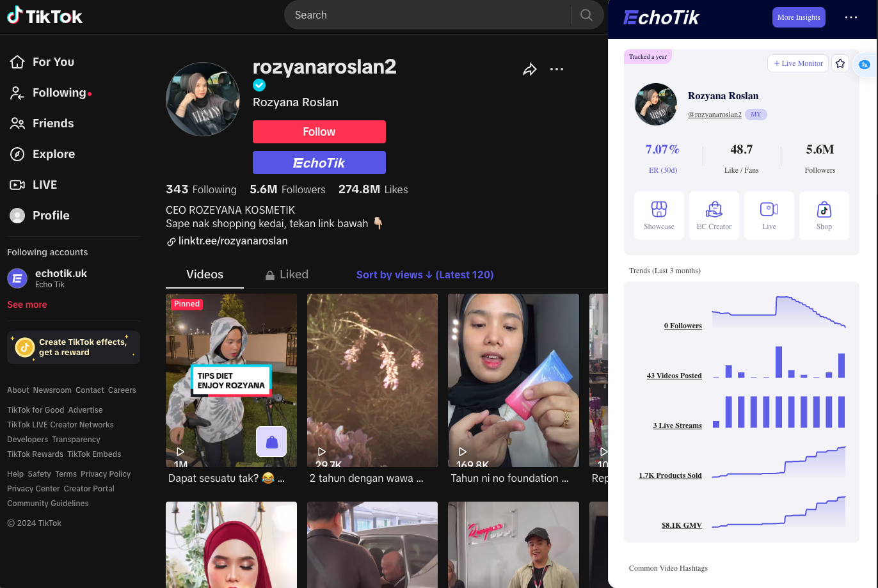Open the Live camera tile in EchoTik
This screenshot has width=878, height=588.
pos(769,216)
